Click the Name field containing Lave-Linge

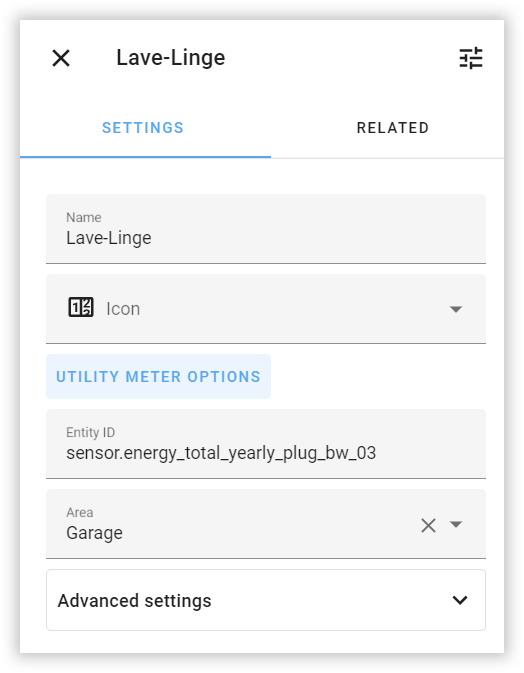266,229
